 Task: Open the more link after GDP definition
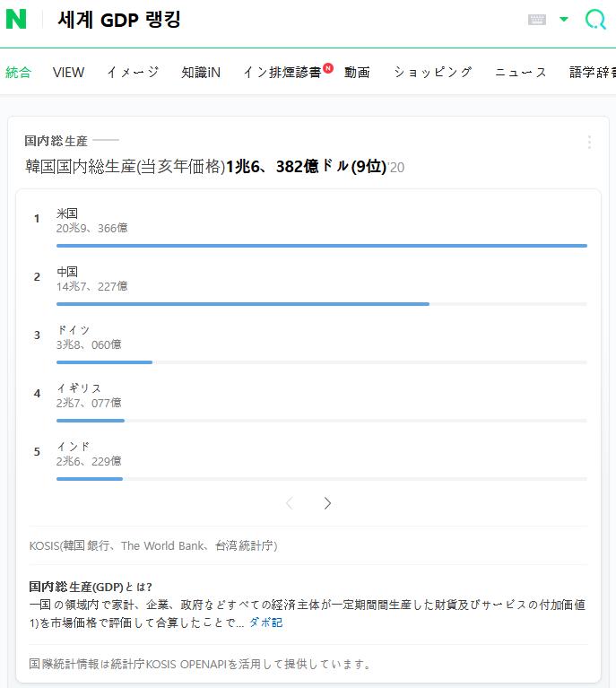point(266,623)
